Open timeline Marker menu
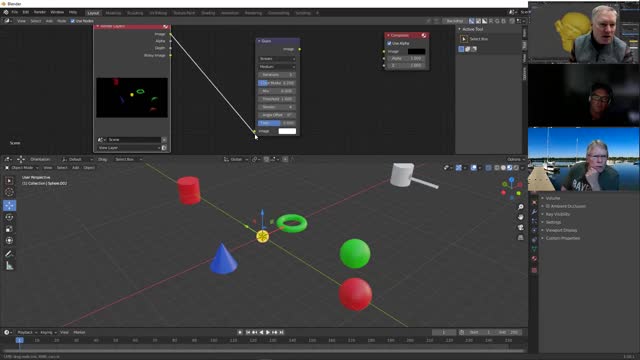This screenshot has width=640, height=360. (79, 333)
